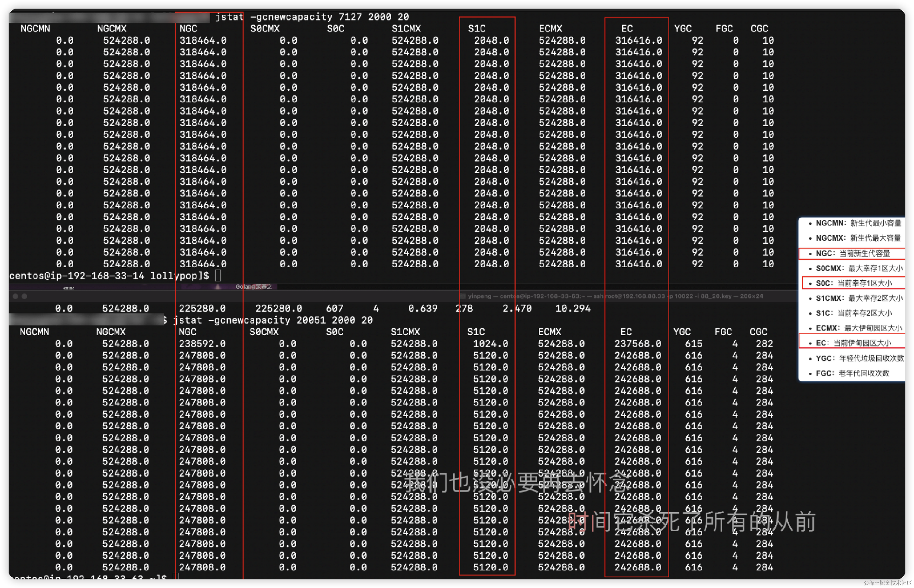Click the EC 当前伊甸园区大小 legend item
This screenshot has width=914, height=588.
coord(853,343)
